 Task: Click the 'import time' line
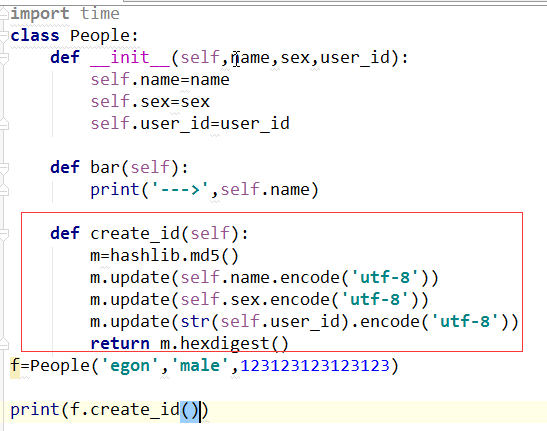[x=65, y=14]
